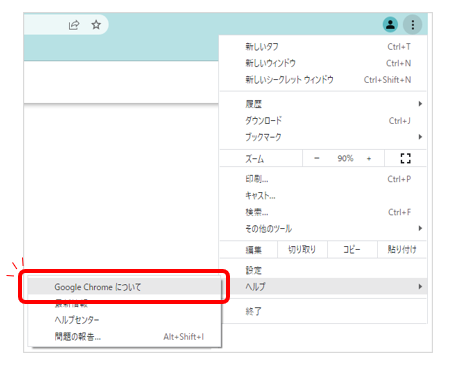Bookmark this page with the star icon

96,25
